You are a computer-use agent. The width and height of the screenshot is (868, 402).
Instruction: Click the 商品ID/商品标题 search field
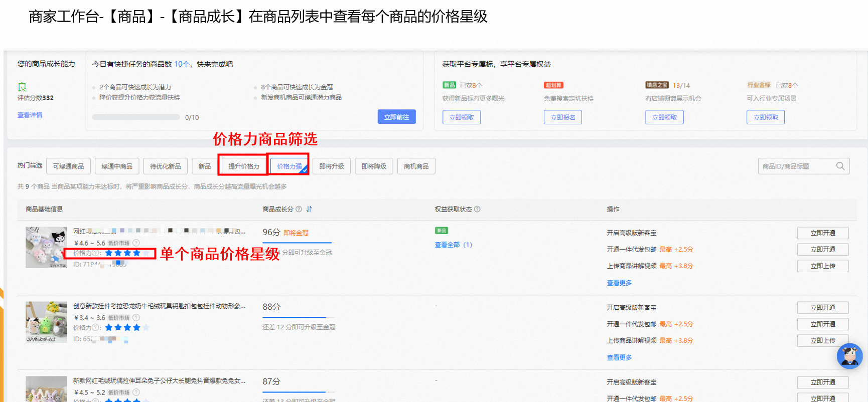pos(795,166)
